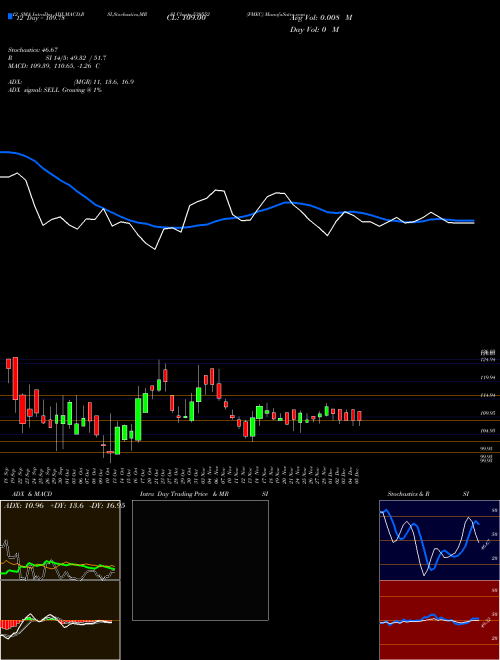
Task: Open the ADX indicator mini chart
Action: tap(60, 540)
